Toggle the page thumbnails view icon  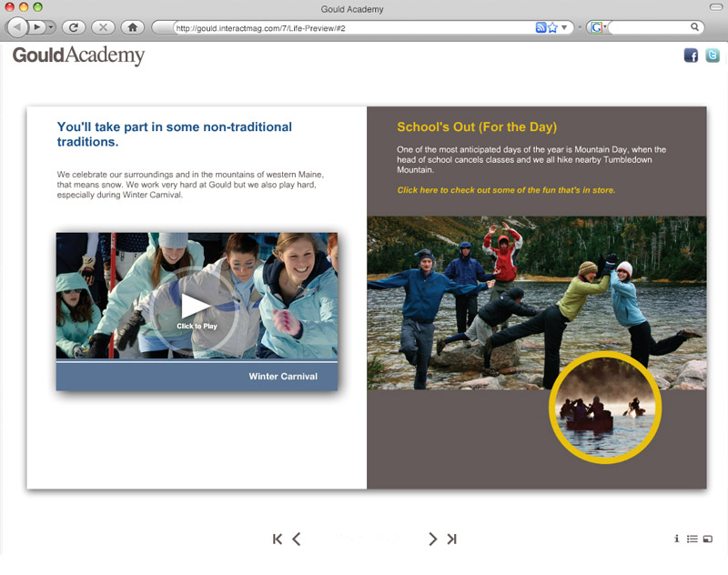(x=708, y=539)
